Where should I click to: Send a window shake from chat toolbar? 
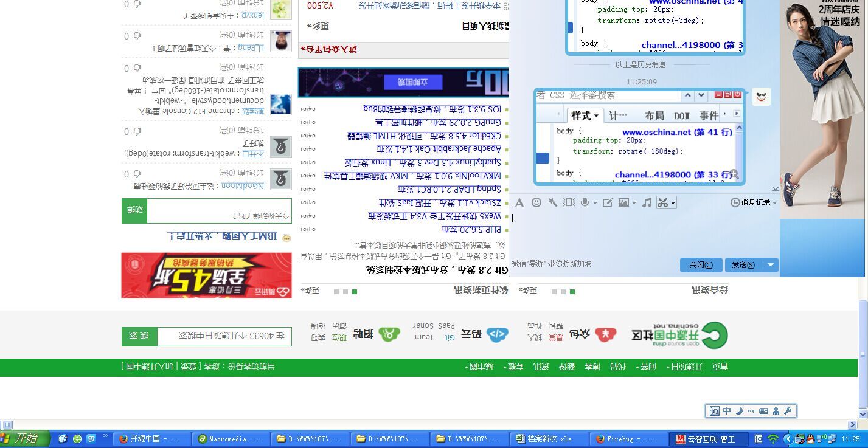coord(569,202)
